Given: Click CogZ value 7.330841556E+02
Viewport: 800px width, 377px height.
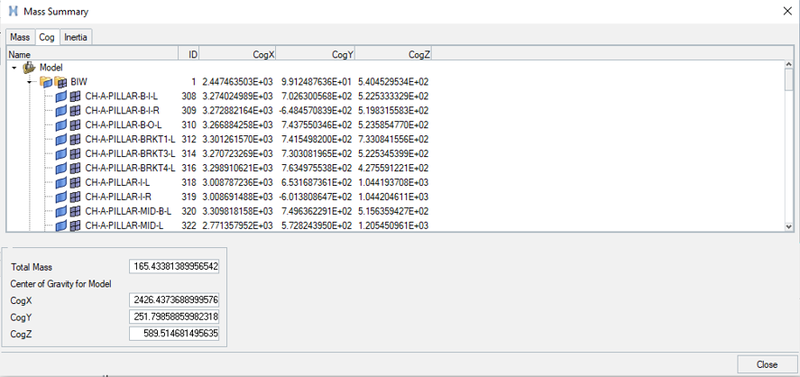Looking at the screenshot, I should pyautogui.click(x=393, y=139).
